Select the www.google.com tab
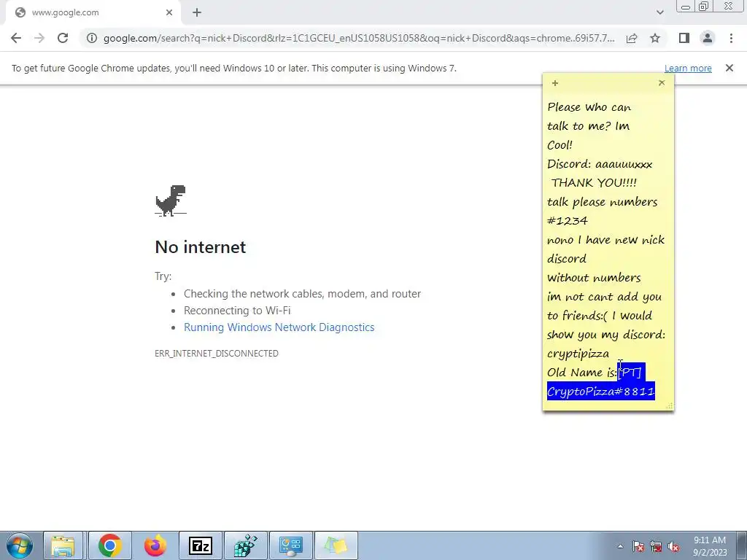 coord(93,12)
